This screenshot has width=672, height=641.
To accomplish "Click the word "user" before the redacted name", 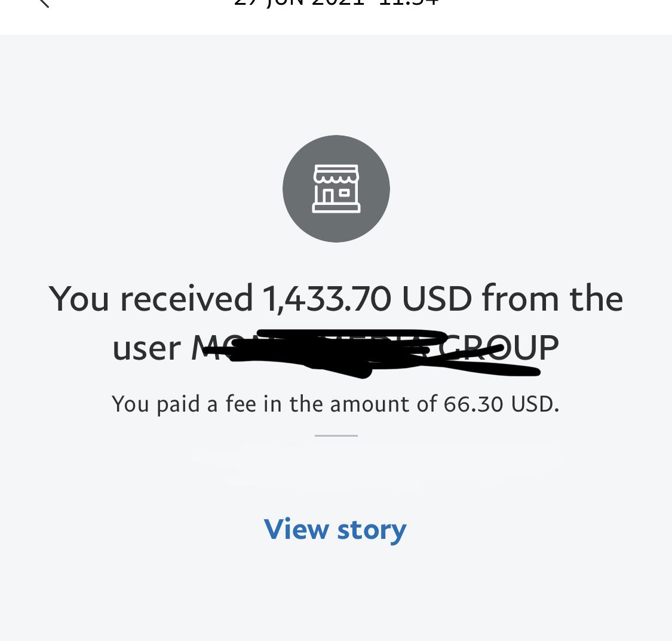I will (x=146, y=349).
